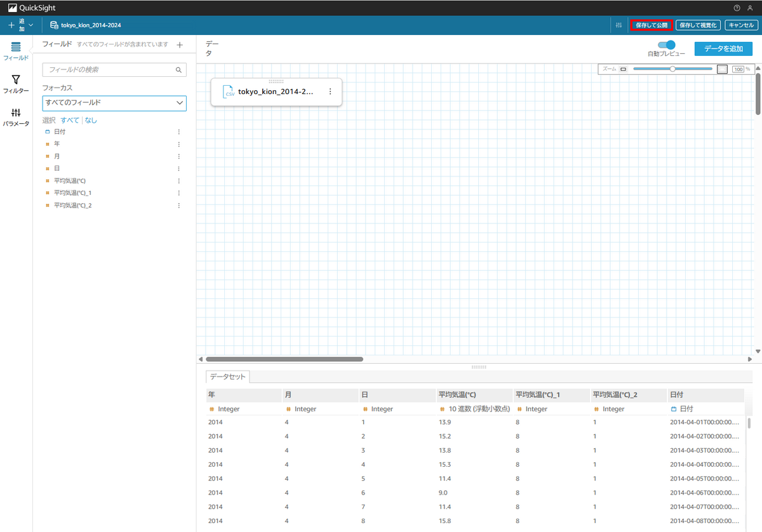Click 保存して視覚化 button

pos(698,25)
